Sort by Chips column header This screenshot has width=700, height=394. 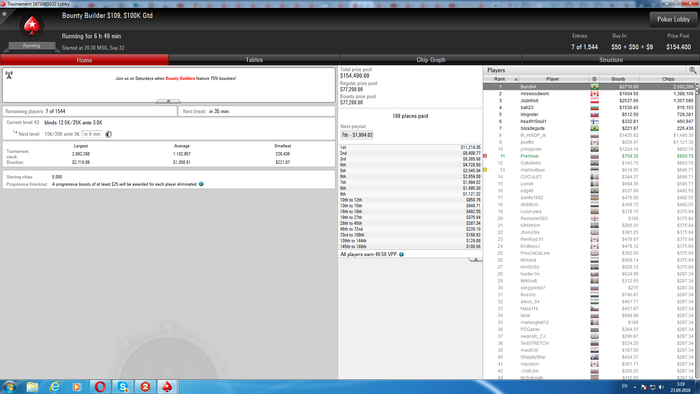[668, 79]
